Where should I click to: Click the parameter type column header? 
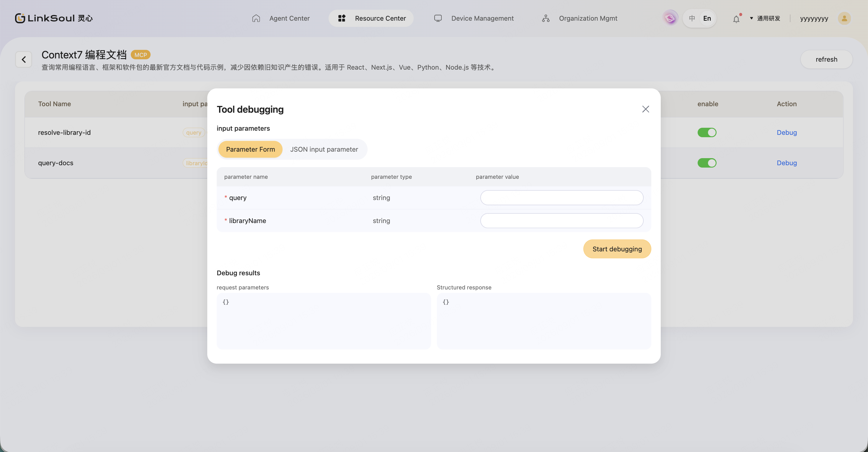coord(391,177)
